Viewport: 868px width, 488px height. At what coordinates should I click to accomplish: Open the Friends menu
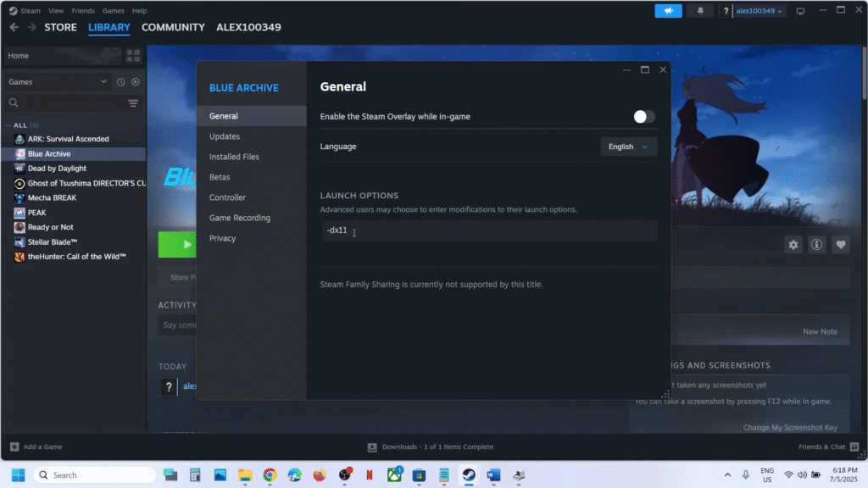(x=83, y=10)
